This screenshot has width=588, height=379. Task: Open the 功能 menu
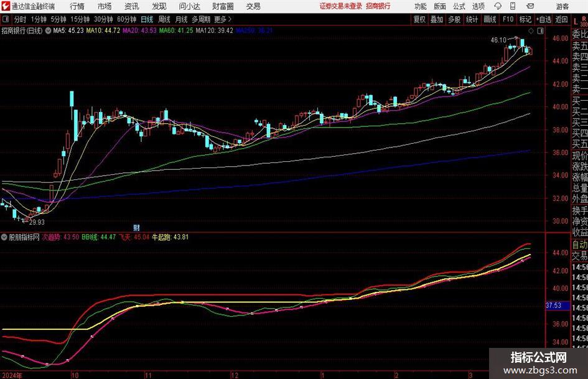[421, 6]
